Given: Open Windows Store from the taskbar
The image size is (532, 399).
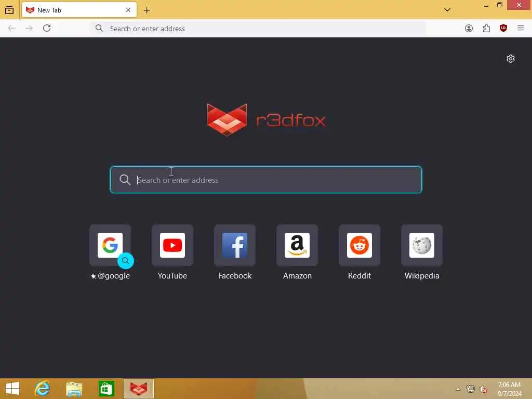Looking at the screenshot, I should [106, 389].
